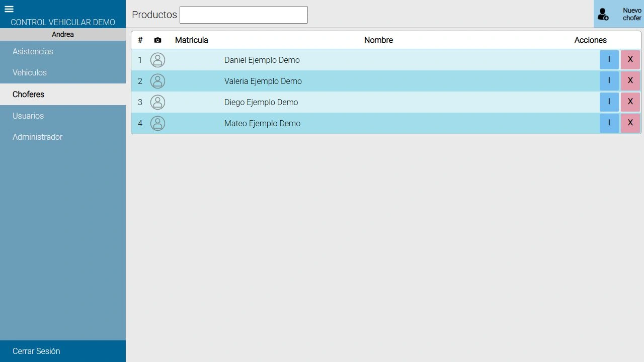Click the # column header

coord(140,40)
